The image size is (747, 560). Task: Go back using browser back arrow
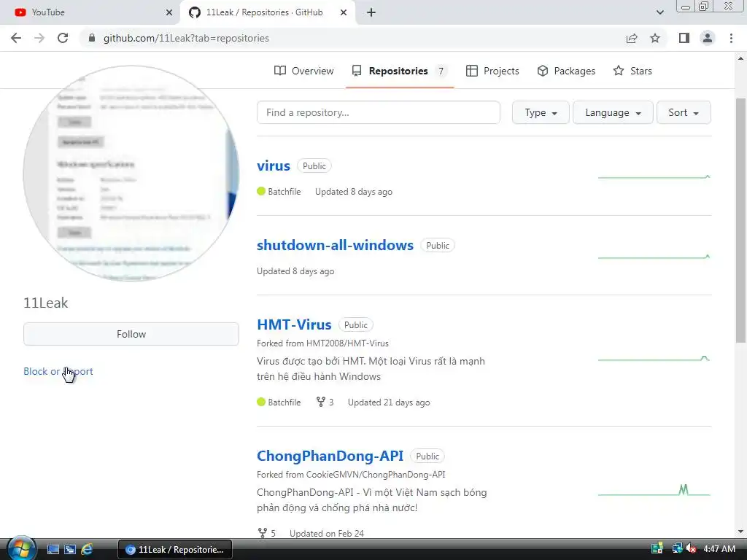point(16,38)
